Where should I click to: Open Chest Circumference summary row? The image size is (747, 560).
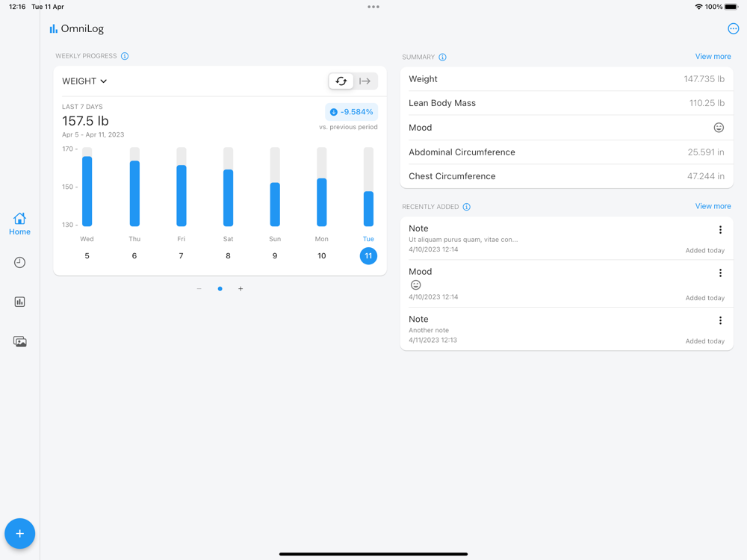click(566, 176)
